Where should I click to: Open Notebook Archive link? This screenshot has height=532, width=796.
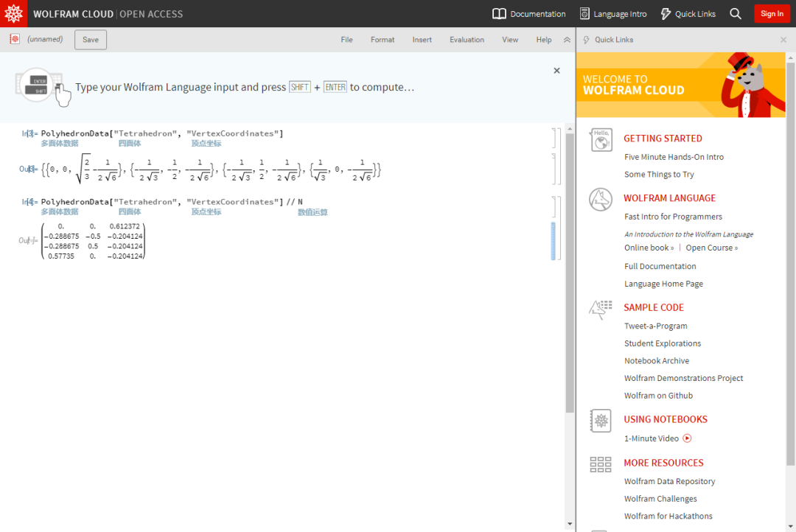coord(657,360)
